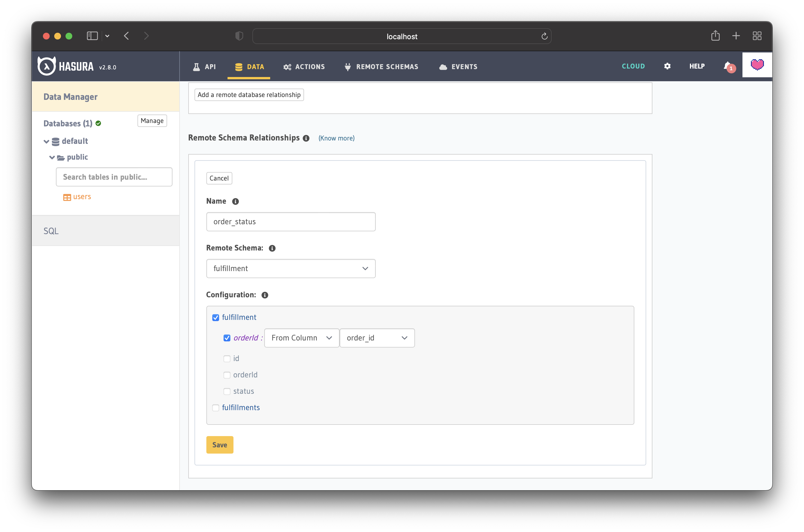Enable the status field checkbox
The image size is (804, 532).
pyautogui.click(x=227, y=391)
